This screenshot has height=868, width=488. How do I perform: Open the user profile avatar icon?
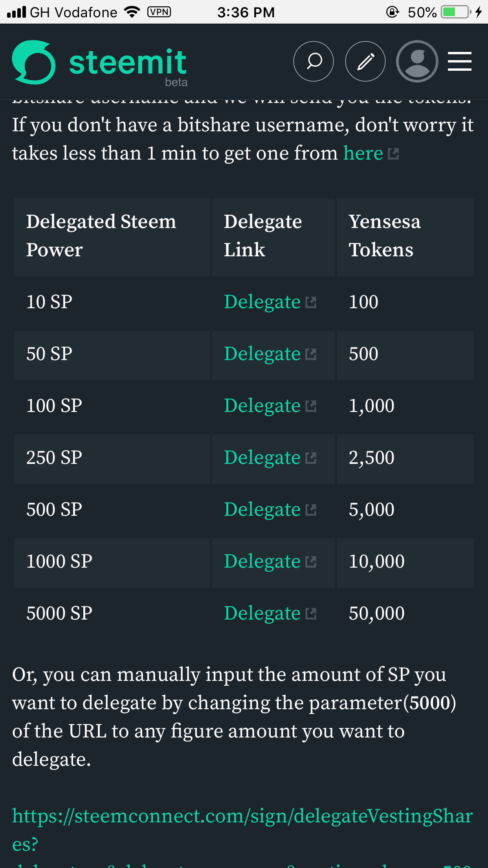[x=417, y=61]
